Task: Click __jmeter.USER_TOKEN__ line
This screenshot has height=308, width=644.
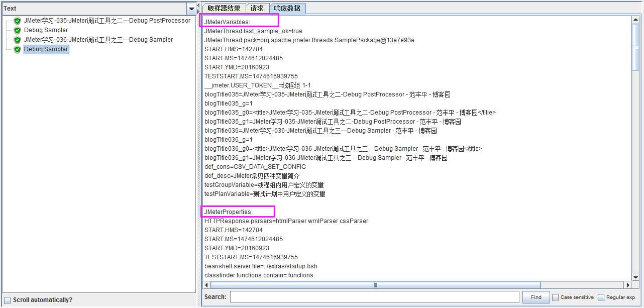Action: (x=258, y=85)
